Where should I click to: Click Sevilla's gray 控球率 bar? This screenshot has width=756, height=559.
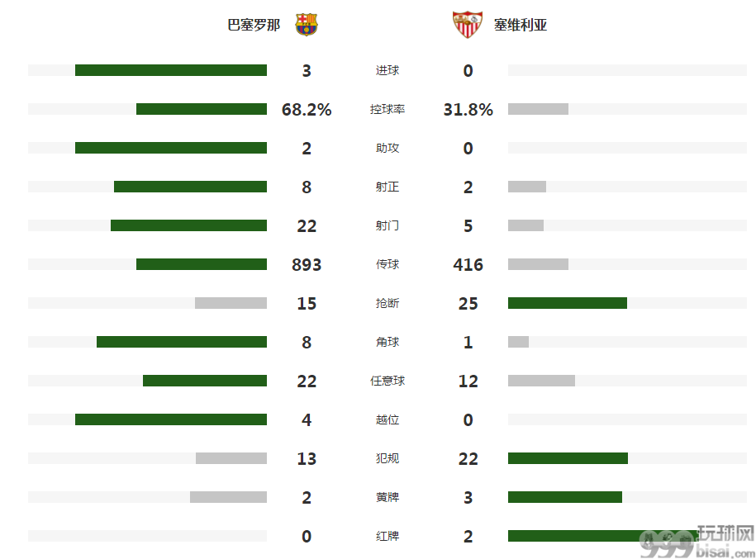coord(538,109)
